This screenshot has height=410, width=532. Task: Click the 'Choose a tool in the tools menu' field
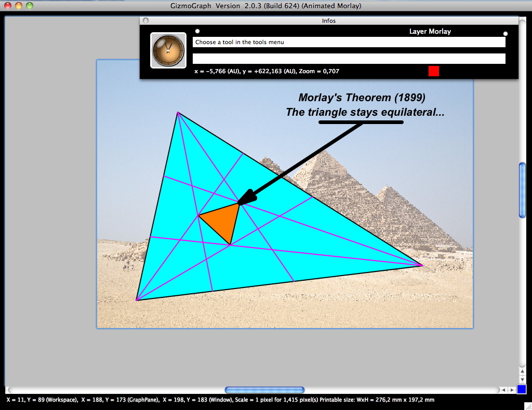(349, 42)
